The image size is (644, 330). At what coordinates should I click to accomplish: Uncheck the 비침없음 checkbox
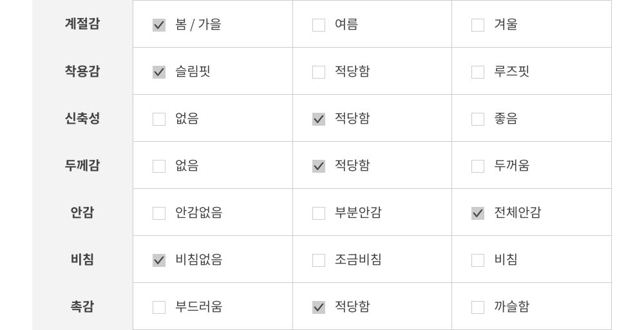pos(159,260)
